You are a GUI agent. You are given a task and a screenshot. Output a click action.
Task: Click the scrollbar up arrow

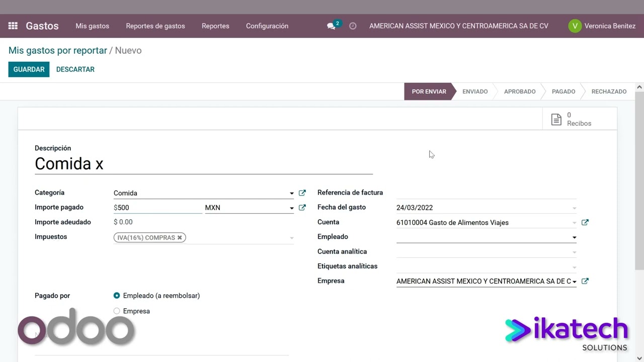(x=639, y=87)
